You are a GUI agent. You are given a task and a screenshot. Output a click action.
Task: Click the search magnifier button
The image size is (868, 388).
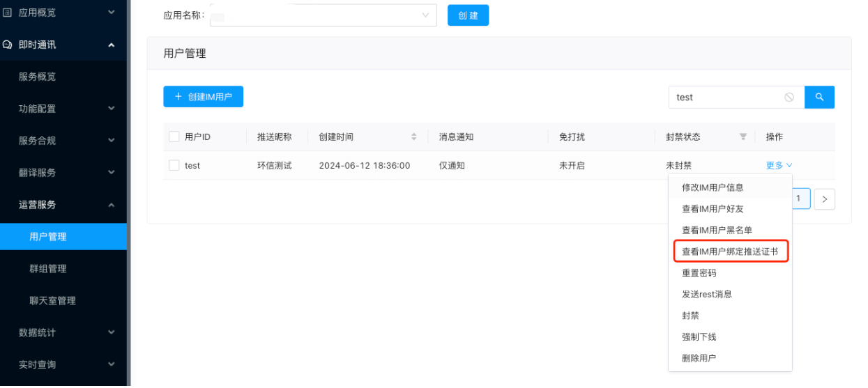tap(819, 98)
